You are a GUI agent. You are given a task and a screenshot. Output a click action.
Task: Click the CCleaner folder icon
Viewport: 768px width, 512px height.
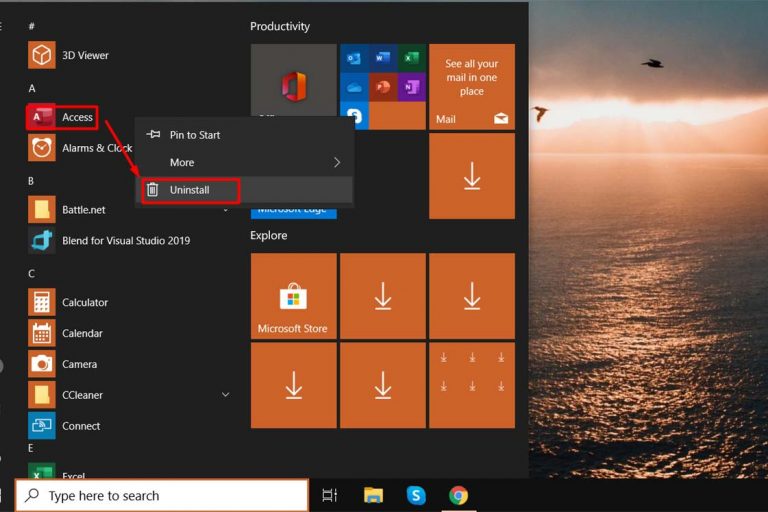tap(42, 394)
